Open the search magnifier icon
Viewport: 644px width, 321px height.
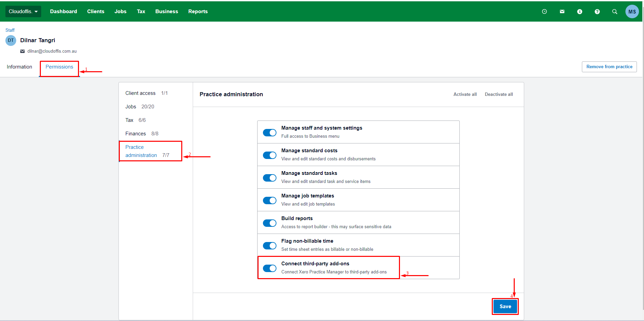tap(615, 11)
